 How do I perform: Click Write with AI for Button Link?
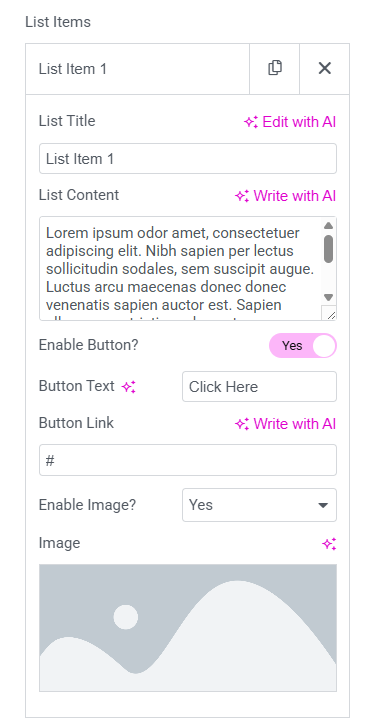[285, 424]
